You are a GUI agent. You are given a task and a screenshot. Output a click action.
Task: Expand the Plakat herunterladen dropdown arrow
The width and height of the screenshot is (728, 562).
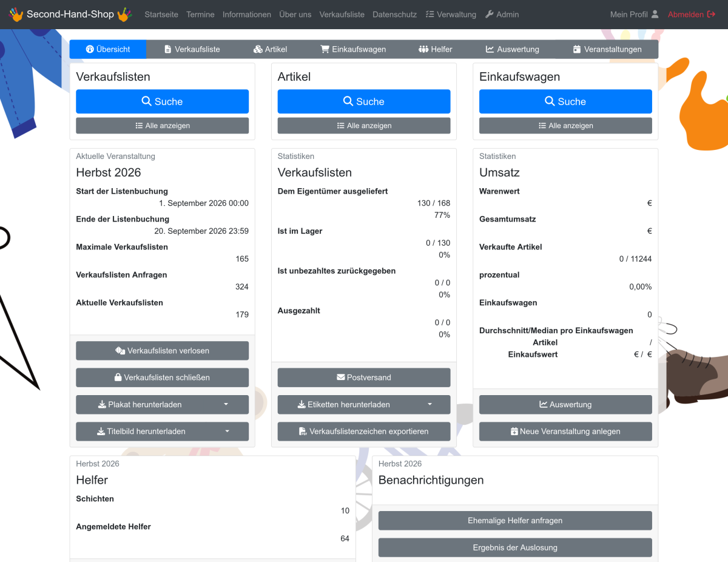[226, 404]
